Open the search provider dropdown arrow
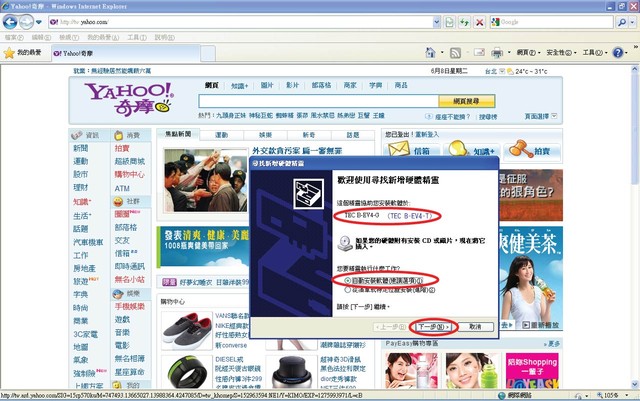Viewport: 640px width, 401px height. (x=633, y=22)
